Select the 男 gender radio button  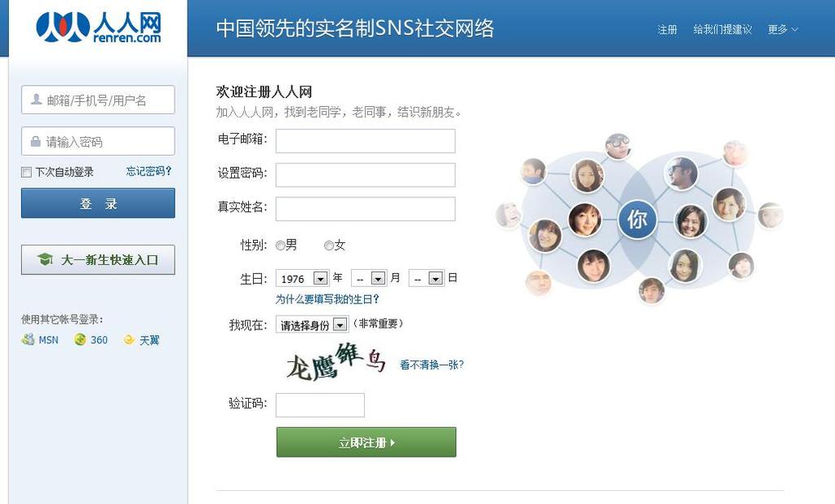click(280, 245)
